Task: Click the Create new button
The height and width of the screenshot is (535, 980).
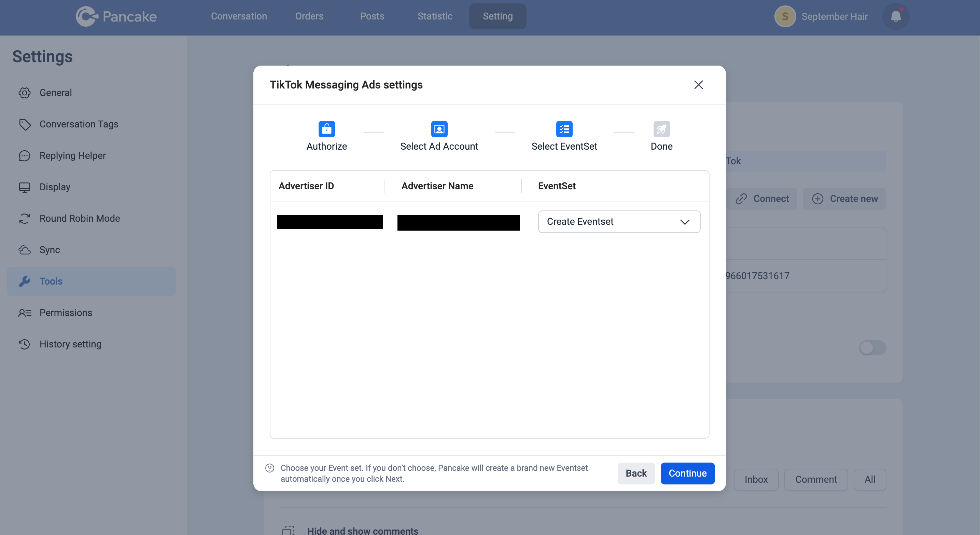Action: (844, 198)
